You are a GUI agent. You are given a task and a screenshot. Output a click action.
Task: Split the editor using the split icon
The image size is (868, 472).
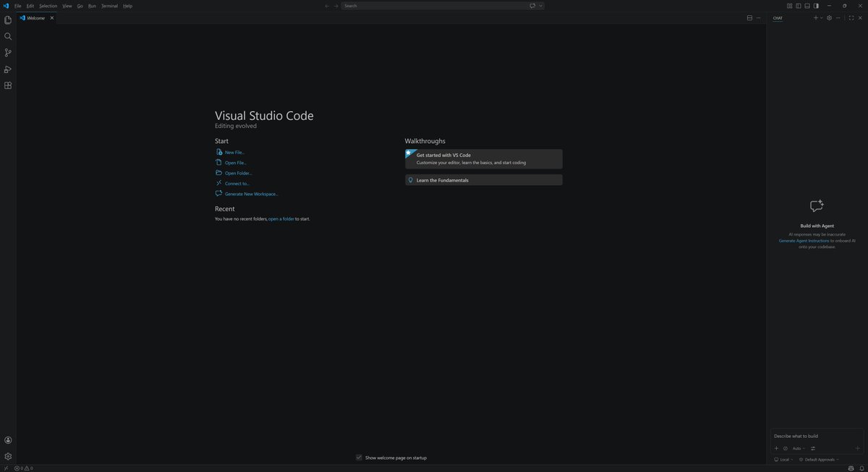[x=749, y=18]
